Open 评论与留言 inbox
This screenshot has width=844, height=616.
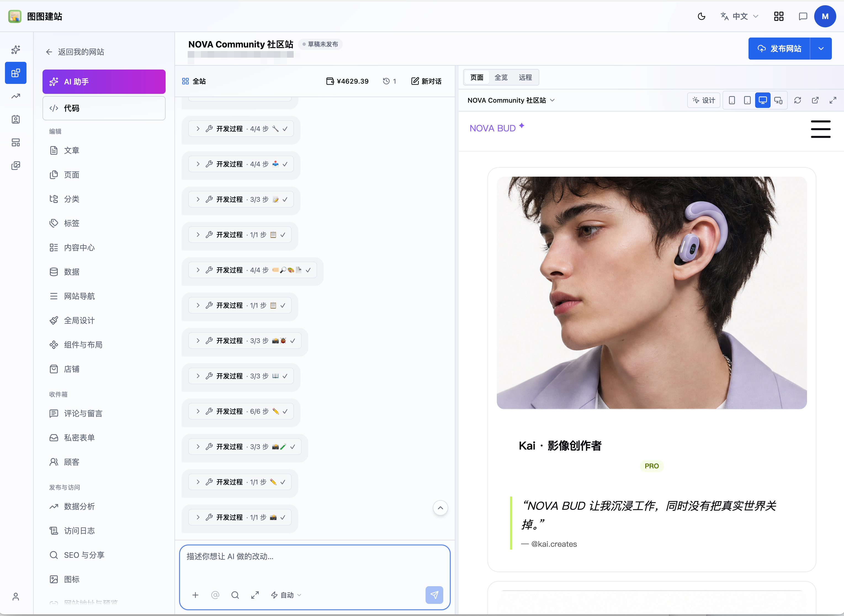pos(104,413)
